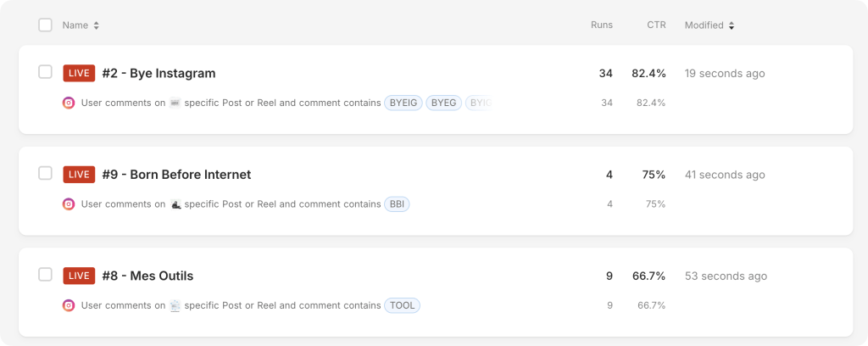The width and height of the screenshot is (868, 346).
Task: Sort list by Name column arrows
Action: [x=97, y=25]
